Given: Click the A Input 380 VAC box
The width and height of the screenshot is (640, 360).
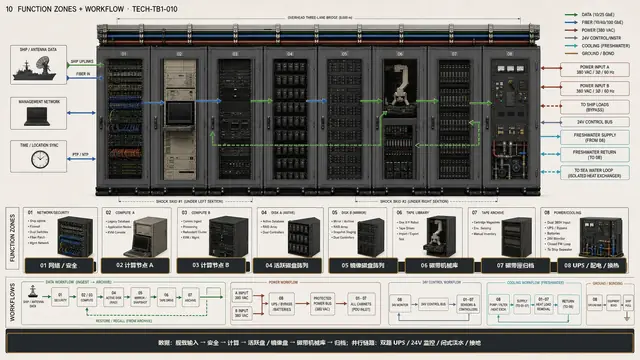Looking at the screenshot, I should click(x=242, y=295).
